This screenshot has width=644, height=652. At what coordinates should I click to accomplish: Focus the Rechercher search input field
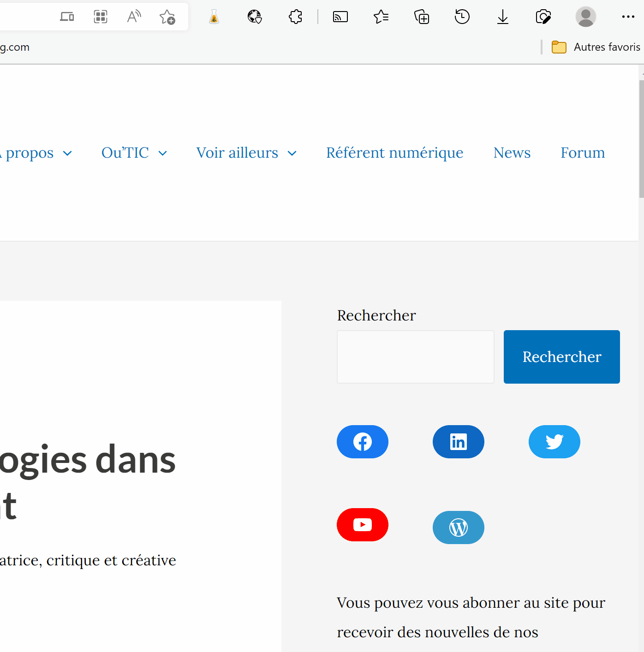416,357
